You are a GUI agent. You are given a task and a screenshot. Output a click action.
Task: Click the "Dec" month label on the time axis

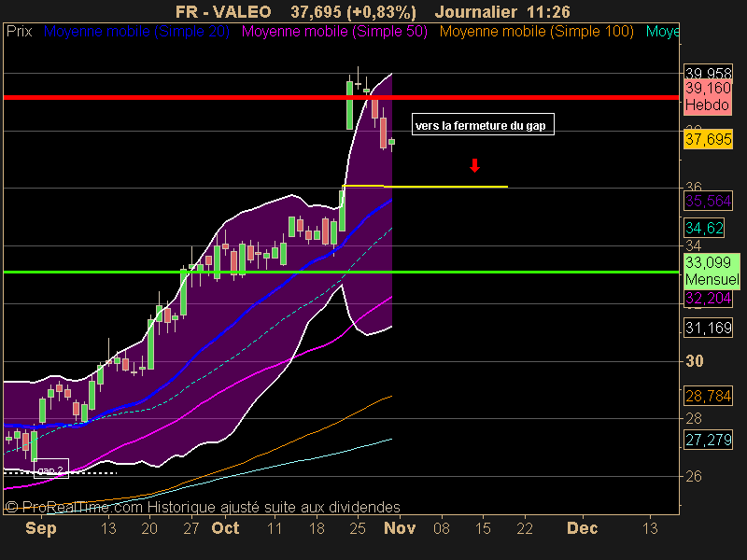(582, 528)
